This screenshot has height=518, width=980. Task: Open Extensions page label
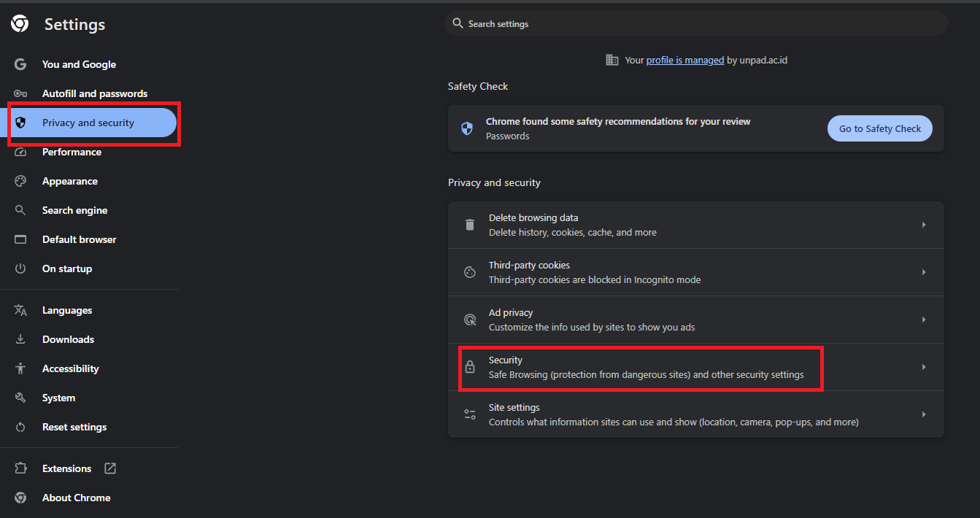66,468
